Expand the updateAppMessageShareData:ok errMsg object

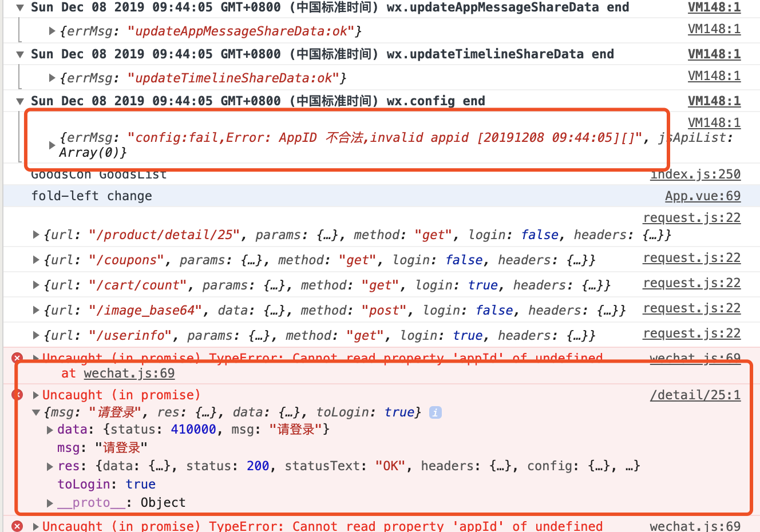tap(52, 31)
